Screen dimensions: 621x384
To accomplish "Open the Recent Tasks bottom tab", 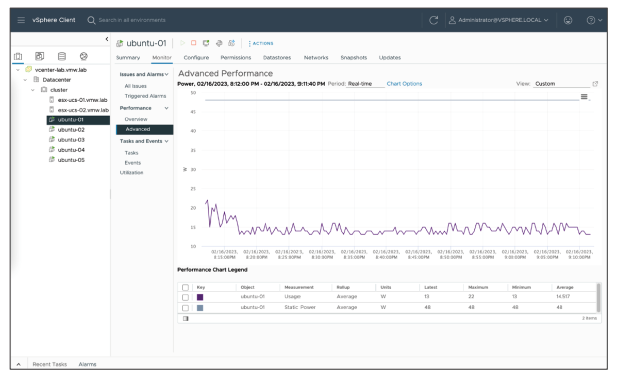I will tap(50, 364).
